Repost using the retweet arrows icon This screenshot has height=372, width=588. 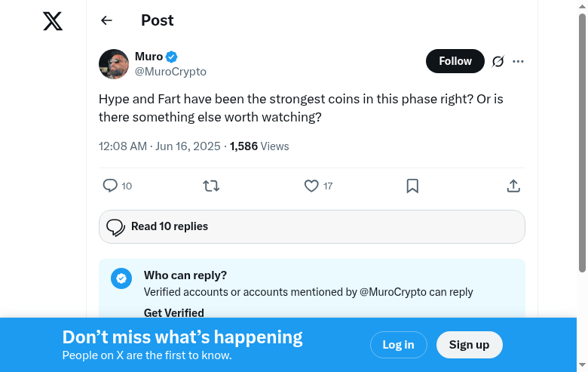click(x=211, y=186)
